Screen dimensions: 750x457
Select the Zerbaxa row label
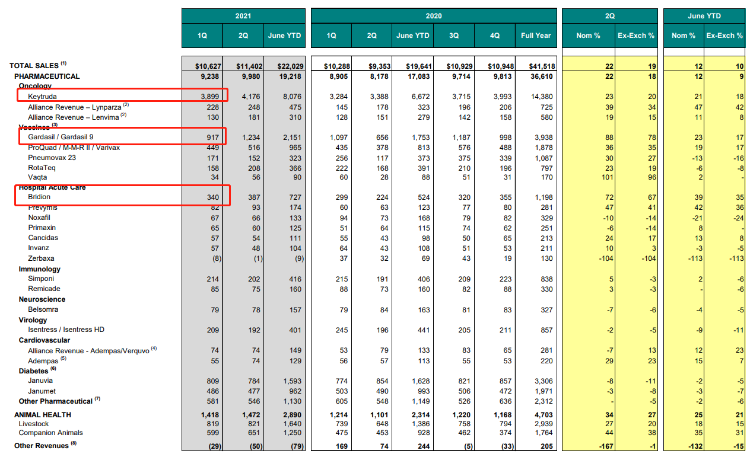click(x=41, y=258)
